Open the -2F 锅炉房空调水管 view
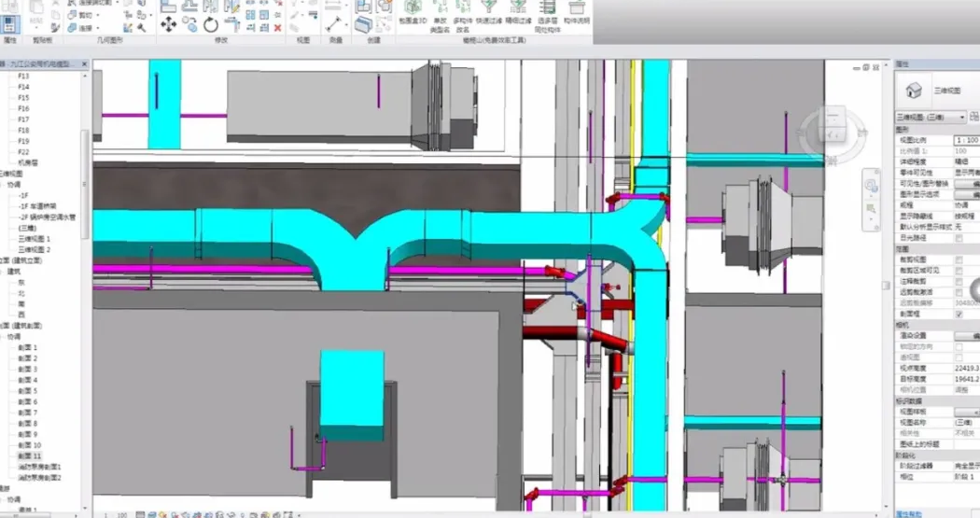 (47, 217)
